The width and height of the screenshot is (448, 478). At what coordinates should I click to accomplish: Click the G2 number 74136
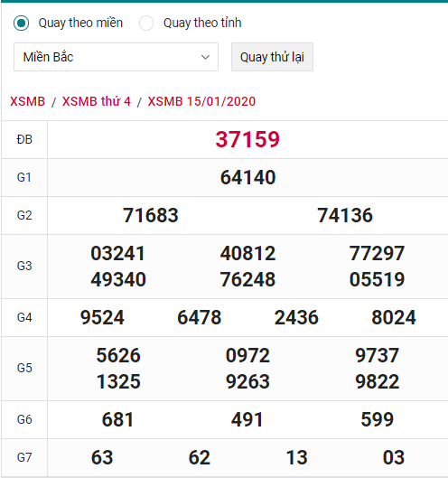(x=345, y=215)
